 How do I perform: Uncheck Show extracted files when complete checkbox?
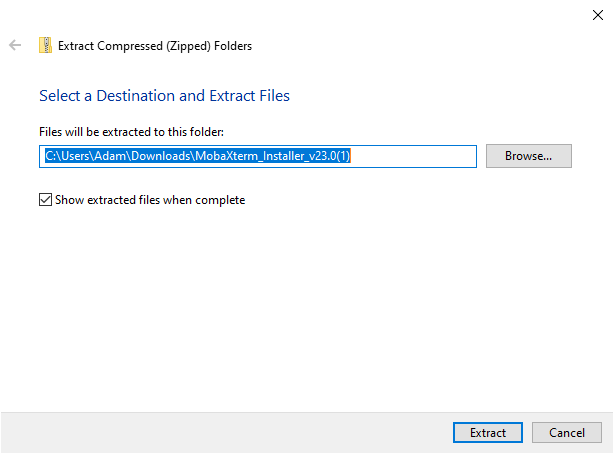[x=45, y=200]
